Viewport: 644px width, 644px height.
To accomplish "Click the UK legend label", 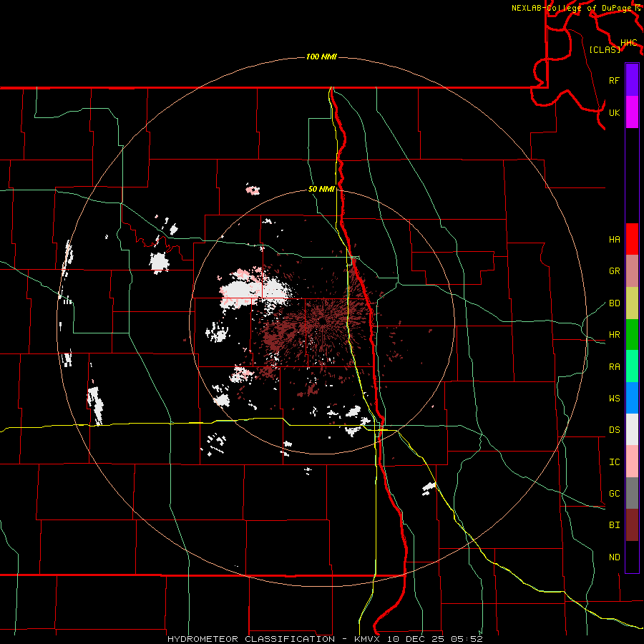I will (x=614, y=112).
